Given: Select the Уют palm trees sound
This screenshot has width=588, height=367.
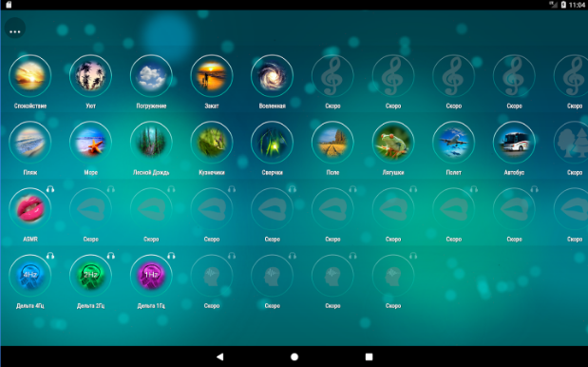Looking at the screenshot, I should tap(90, 76).
